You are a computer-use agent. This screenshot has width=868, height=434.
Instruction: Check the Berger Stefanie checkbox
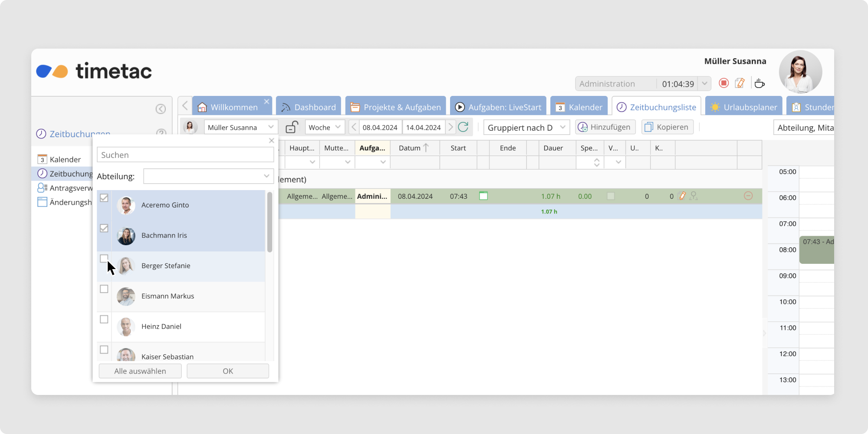click(x=104, y=259)
